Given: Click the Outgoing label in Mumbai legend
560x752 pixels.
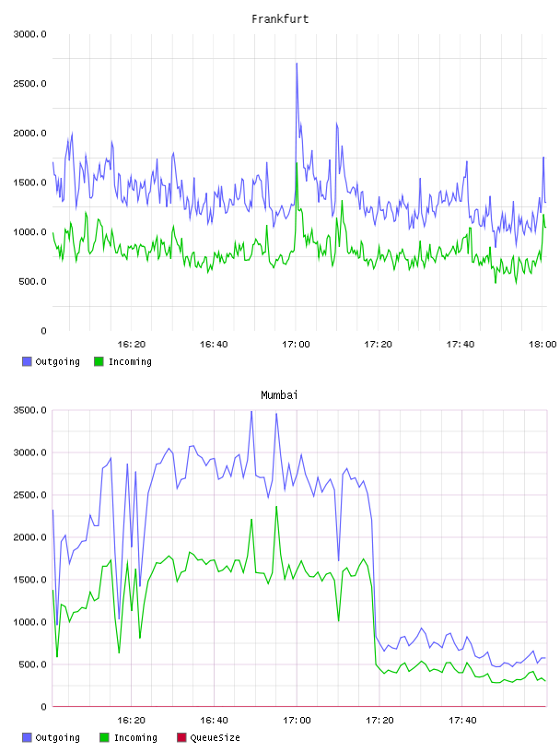Looking at the screenshot, I should click(x=57, y=737).
